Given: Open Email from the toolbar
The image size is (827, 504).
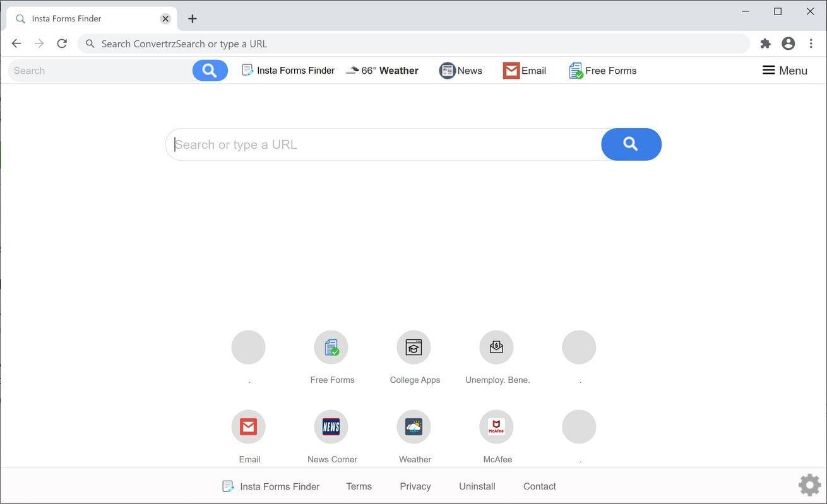Looking at the screenshot, I should [525, 71].
